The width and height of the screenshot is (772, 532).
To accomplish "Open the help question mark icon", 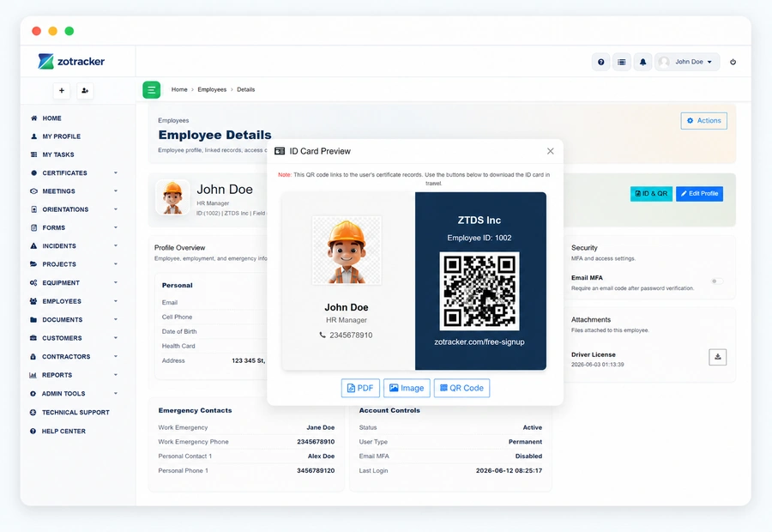I will tap(600, 62).
